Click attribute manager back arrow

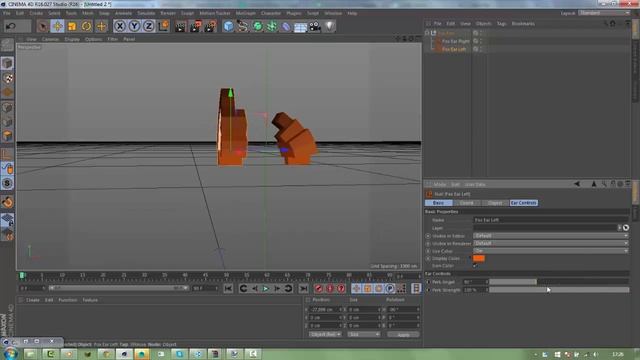pos(577,184)
